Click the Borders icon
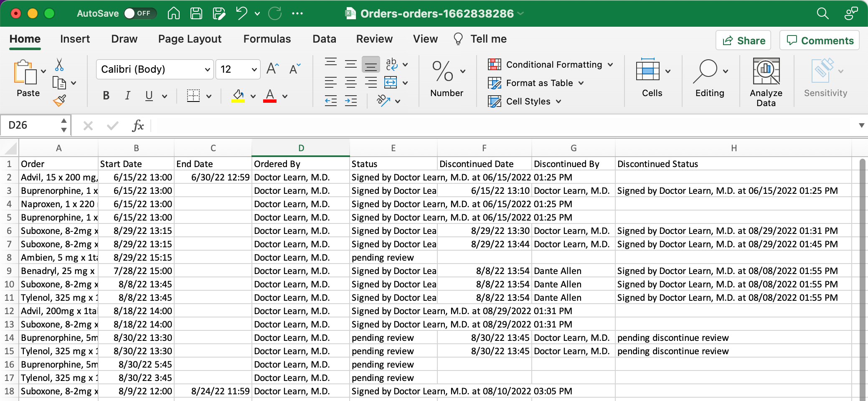The width and height of the screenshot is (868, 401). coord(193,96)
